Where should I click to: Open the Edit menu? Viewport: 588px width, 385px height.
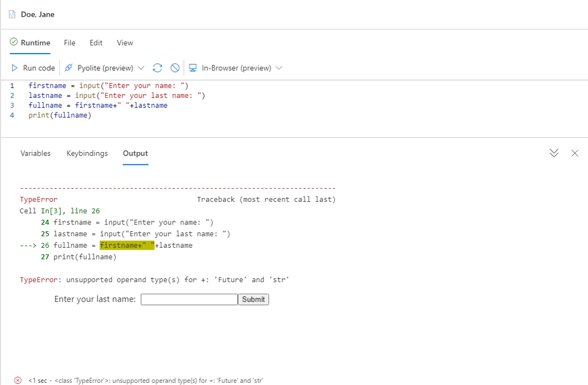pos(96,43)
